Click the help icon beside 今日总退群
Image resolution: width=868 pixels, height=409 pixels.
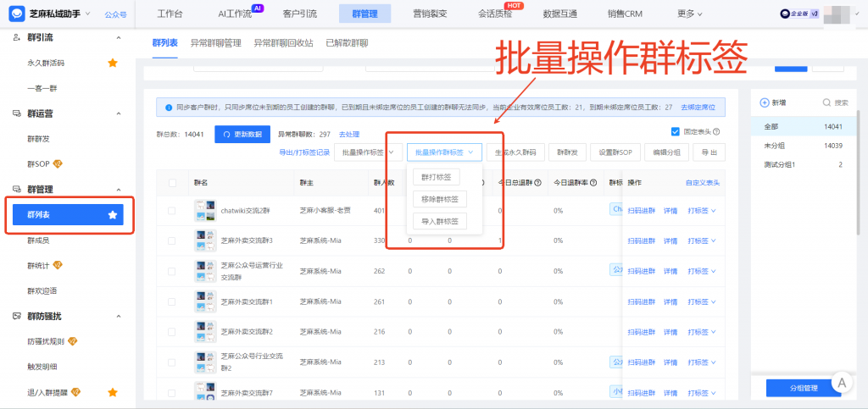[x=537, y=183]
